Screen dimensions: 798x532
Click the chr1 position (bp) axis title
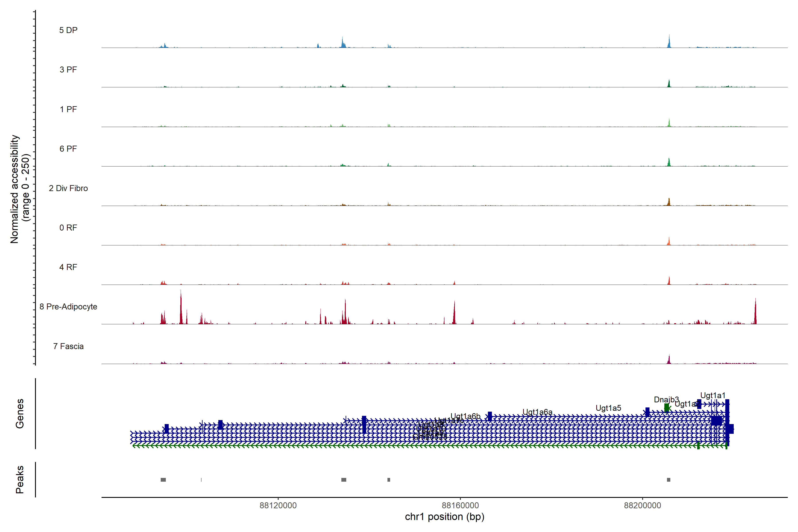444,517
